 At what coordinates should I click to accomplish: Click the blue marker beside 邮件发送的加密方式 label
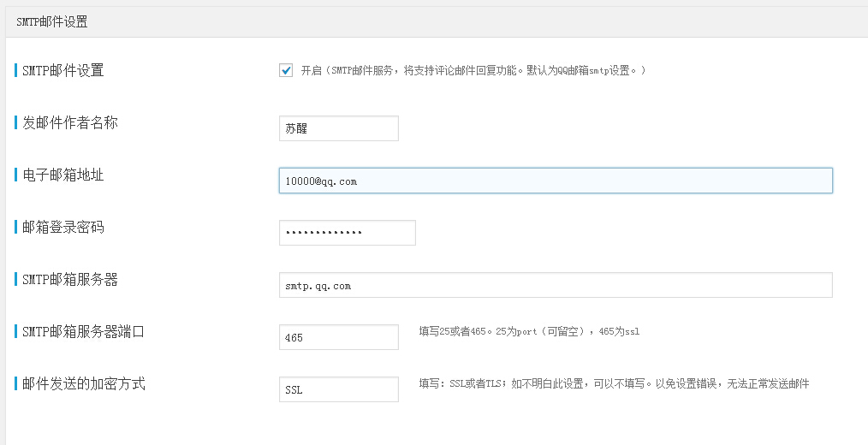pyautogui.click(x=16, y=383)
